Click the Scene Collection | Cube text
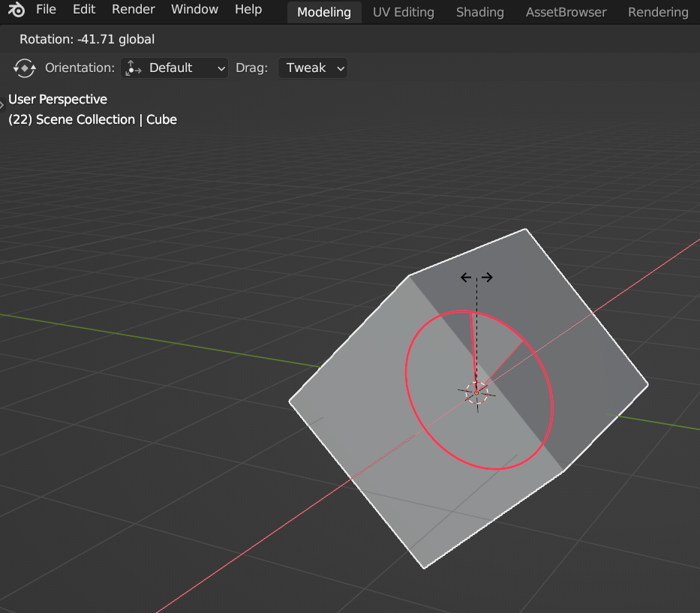The image size is (700, 613). pos(92,119)
